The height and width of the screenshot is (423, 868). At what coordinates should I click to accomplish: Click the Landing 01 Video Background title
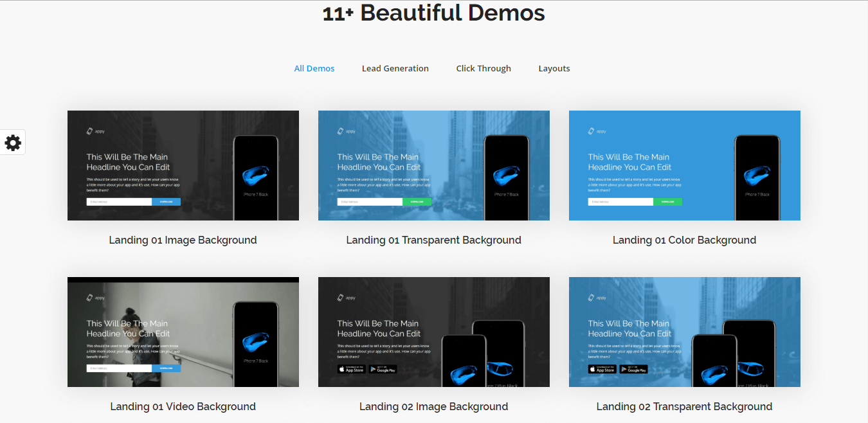click(x=183, y=406)
